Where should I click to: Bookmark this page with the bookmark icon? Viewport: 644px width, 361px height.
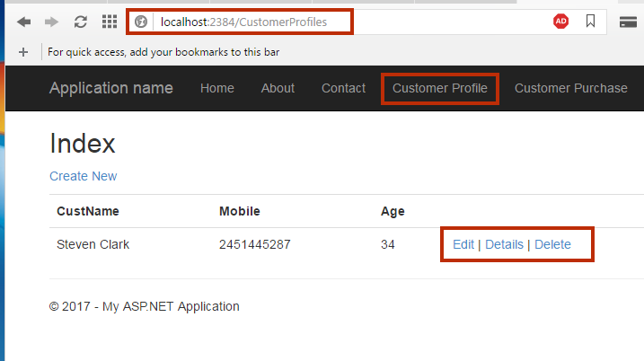[591, 21]
